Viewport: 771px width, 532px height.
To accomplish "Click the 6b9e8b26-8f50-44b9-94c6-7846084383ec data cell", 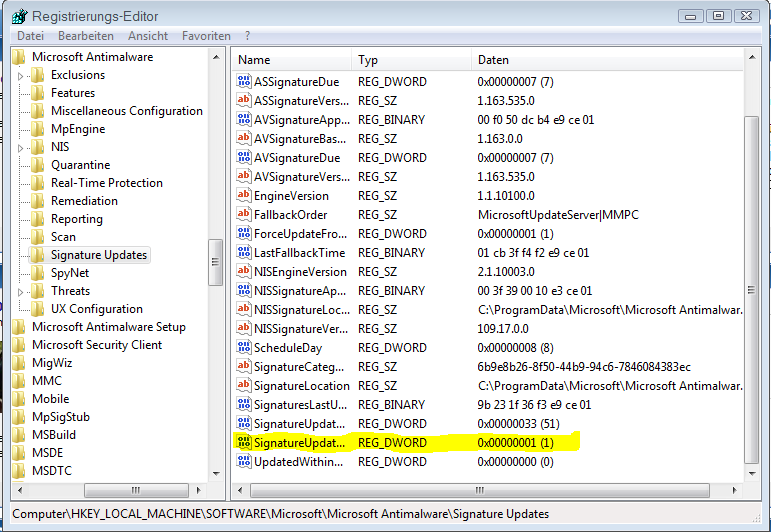I will tap(584, 367).
